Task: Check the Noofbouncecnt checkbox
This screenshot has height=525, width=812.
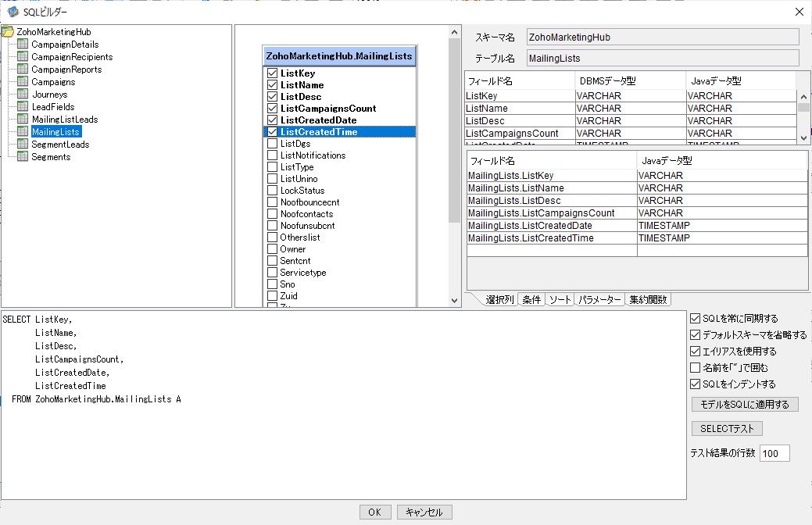Action: coord(273,202)
